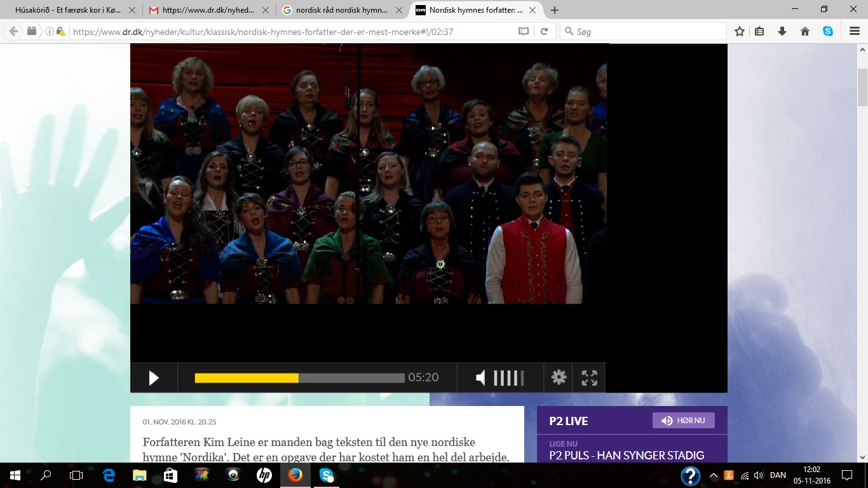Click the yellow video progress bar
The image size is (868, 488).
pos(247,378)
